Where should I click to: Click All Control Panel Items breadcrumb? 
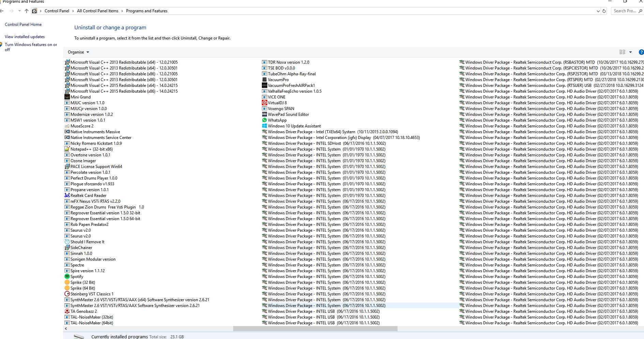pyautogui.click(x=98, y=11)
